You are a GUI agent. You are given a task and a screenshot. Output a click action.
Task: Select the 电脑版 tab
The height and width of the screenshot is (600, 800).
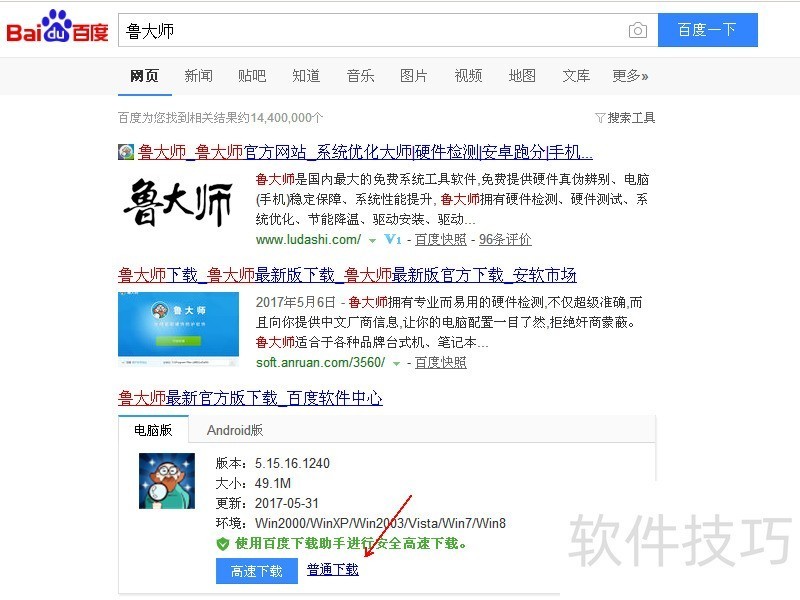153,430
